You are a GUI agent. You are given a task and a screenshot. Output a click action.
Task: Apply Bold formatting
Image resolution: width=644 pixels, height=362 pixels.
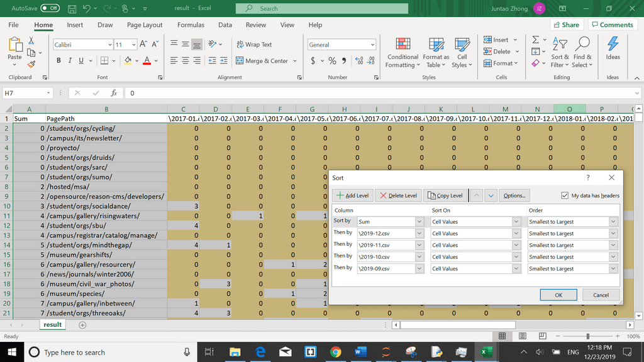[x=59, y=61]
